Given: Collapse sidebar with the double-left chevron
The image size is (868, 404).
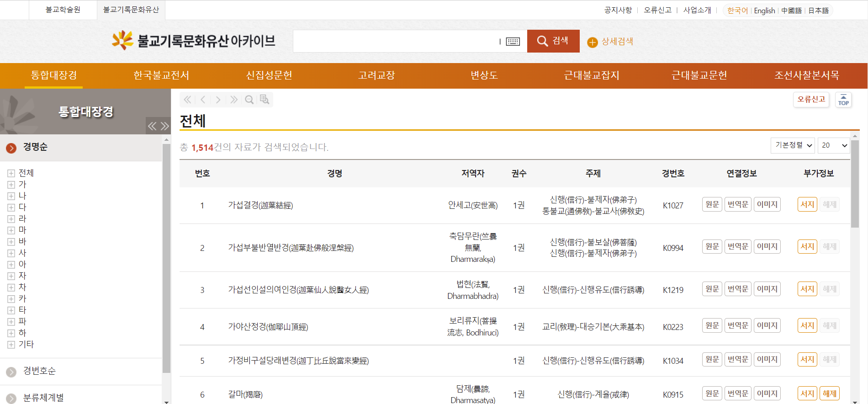Looking at the screenshot, I should click(152, 126).
